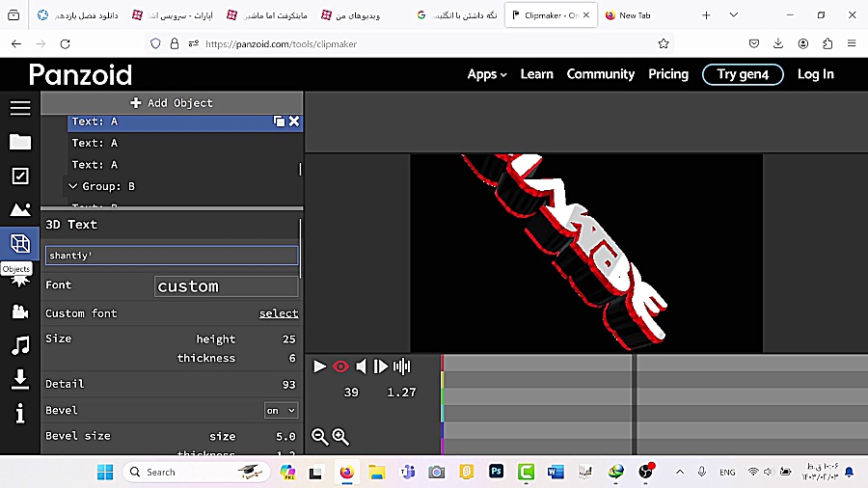868x488 pixels.
Task: Play the animation preview
Action: tap(319, 366)
